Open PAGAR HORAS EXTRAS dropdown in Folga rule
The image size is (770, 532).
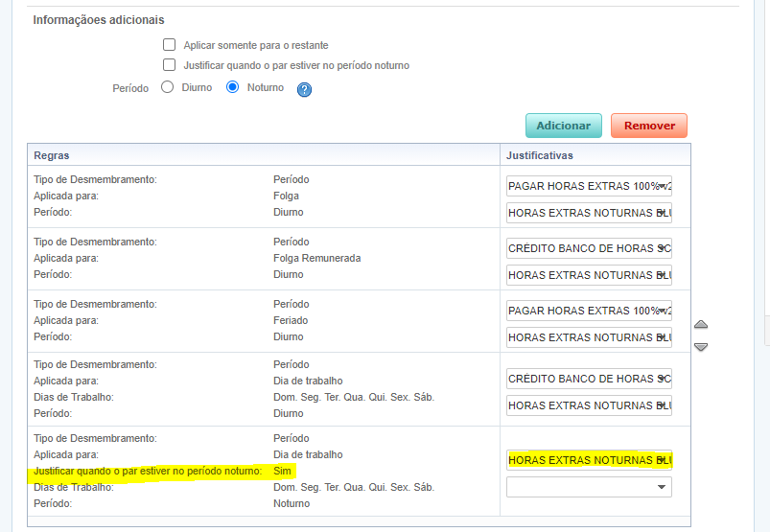589,186
